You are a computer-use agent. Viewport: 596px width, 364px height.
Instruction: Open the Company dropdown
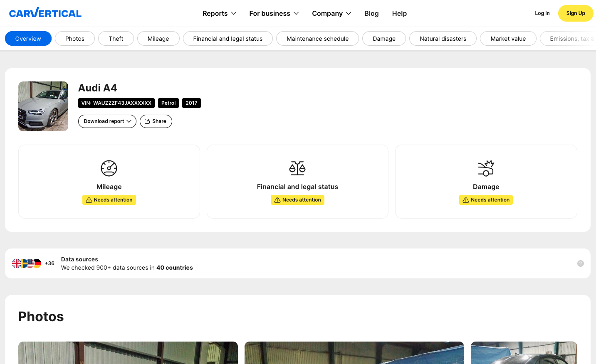331,13
